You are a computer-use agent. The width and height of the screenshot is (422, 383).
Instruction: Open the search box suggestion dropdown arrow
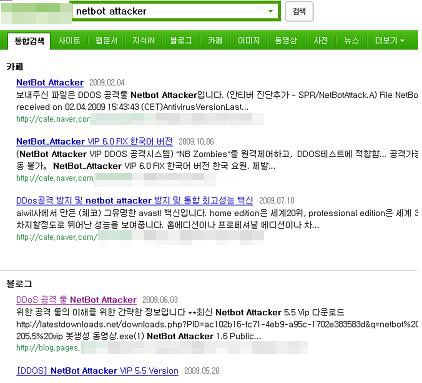coord(271,11)
